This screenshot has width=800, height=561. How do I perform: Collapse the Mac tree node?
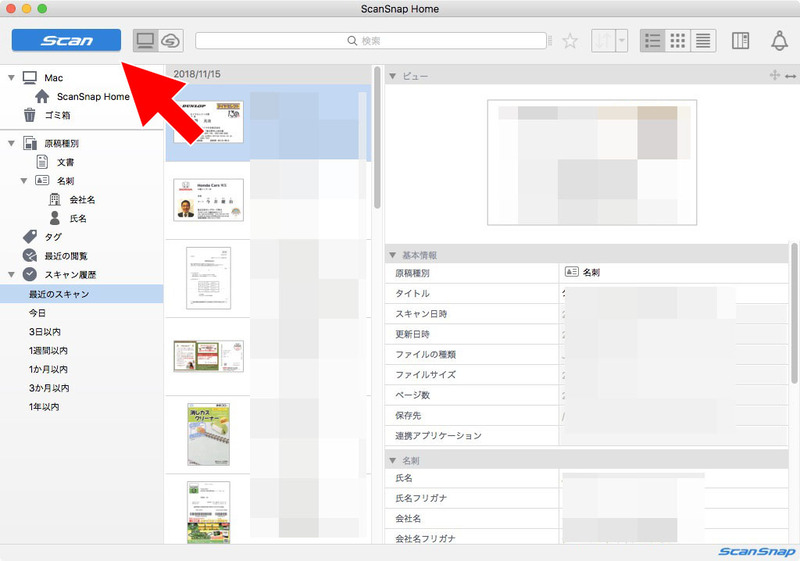click(11, 78)
